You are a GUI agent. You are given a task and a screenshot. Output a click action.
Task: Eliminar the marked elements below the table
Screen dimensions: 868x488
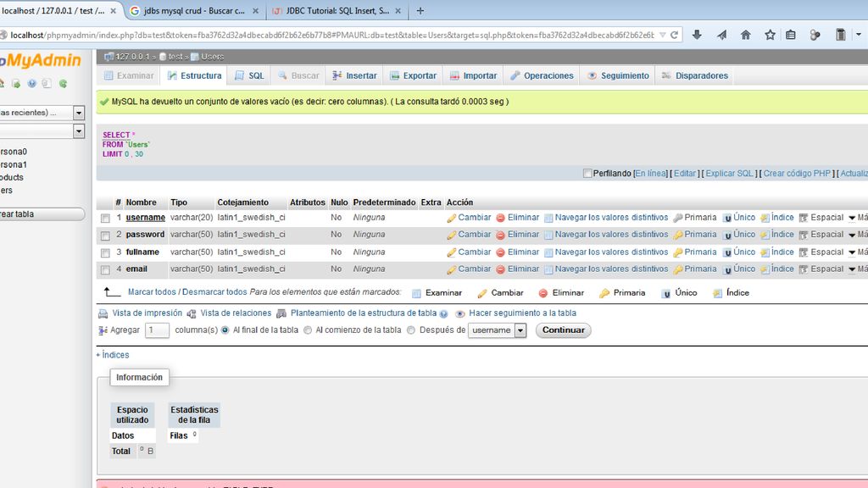[561, 292]
